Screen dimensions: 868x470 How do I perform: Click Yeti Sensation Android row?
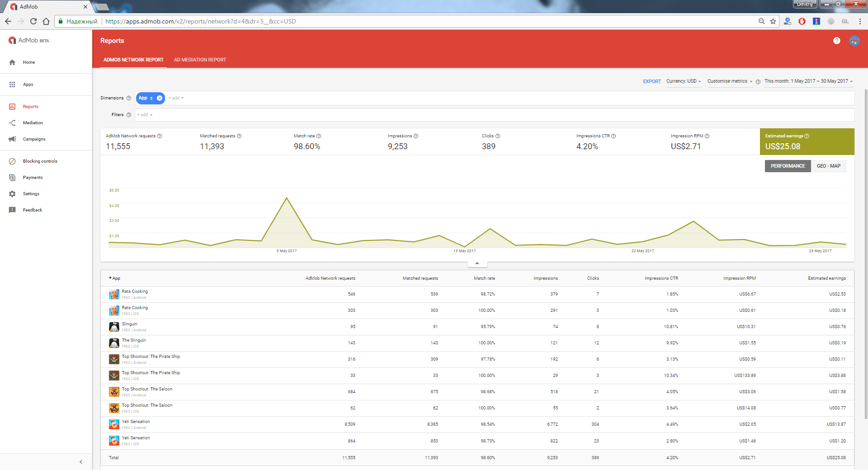[x=477, y=424]
